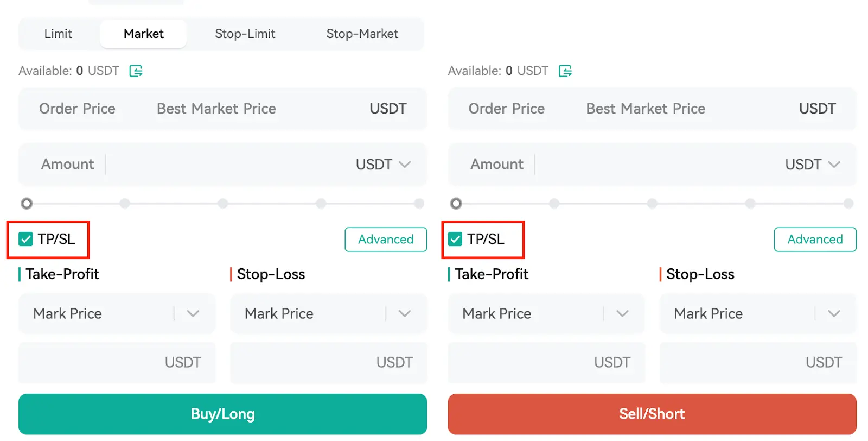This screenshot has height=441, width=868.
Task: Click the Amount input field on Buy side
Action: pos(228,165)
